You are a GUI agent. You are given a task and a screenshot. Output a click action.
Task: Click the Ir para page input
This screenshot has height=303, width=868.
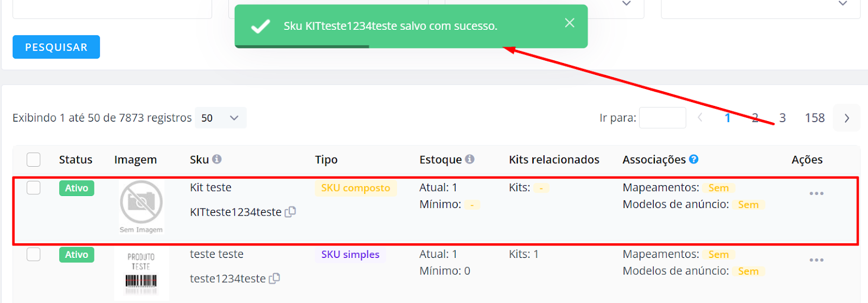pos(662,118)
